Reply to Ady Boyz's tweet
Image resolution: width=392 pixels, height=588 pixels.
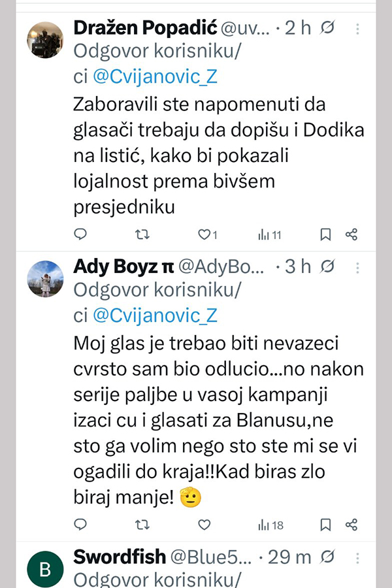80,524
